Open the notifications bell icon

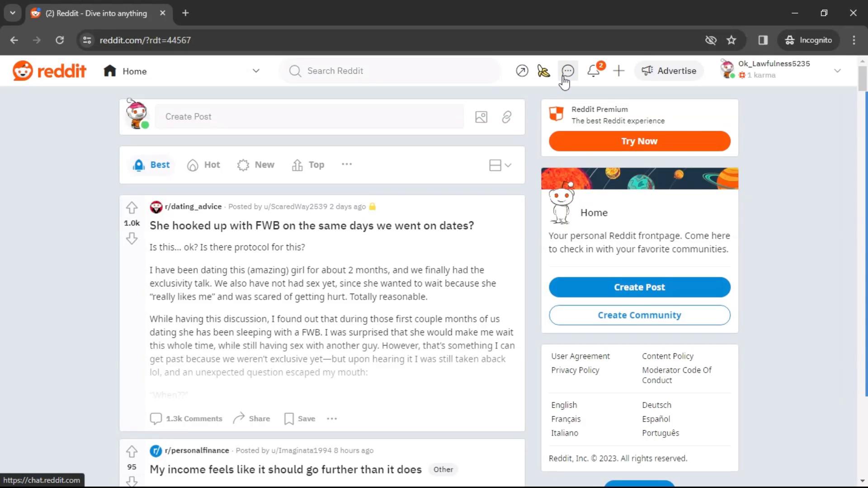click(594, 71)
